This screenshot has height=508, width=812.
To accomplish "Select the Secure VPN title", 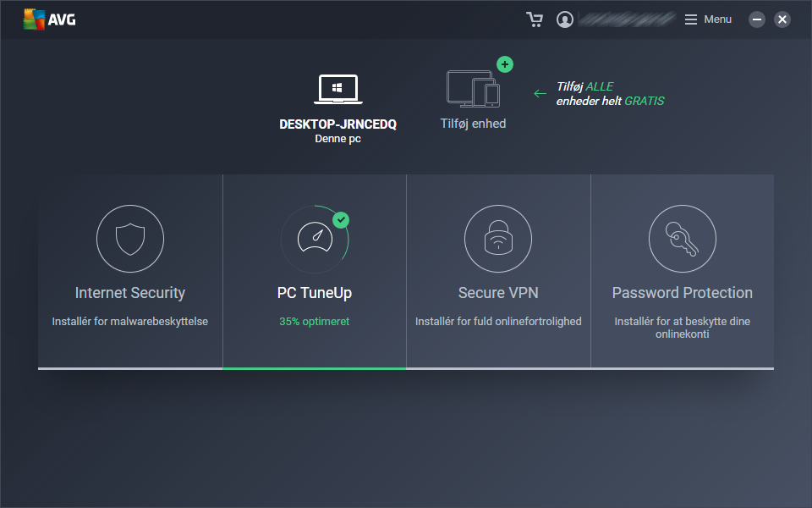I will [x=498, y=293].
